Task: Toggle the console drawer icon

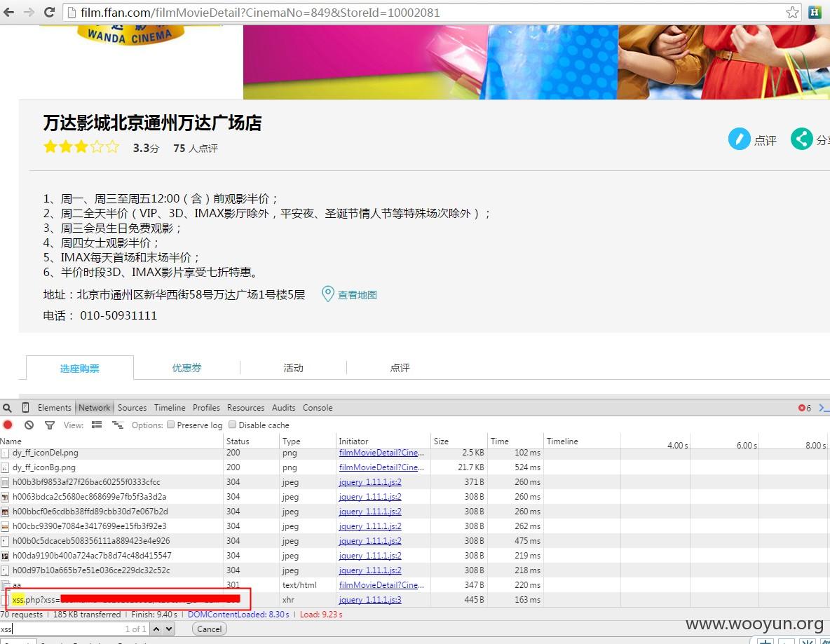Action: click(824, 408)
